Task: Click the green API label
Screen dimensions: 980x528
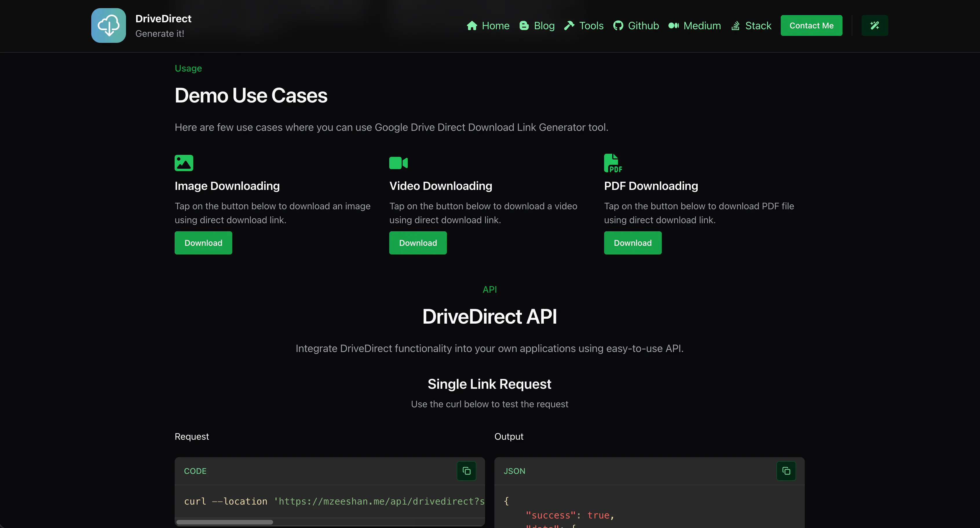Action: pos(490,289)
